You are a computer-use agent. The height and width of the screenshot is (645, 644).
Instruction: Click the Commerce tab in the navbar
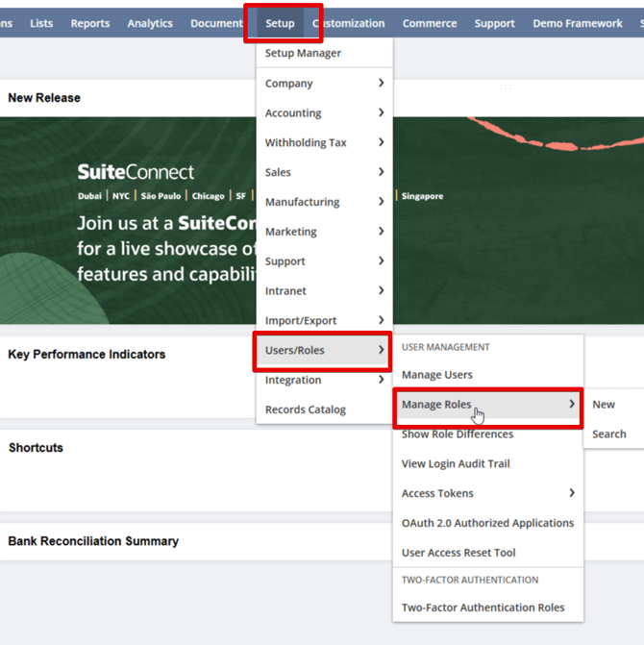pos(432,23)
